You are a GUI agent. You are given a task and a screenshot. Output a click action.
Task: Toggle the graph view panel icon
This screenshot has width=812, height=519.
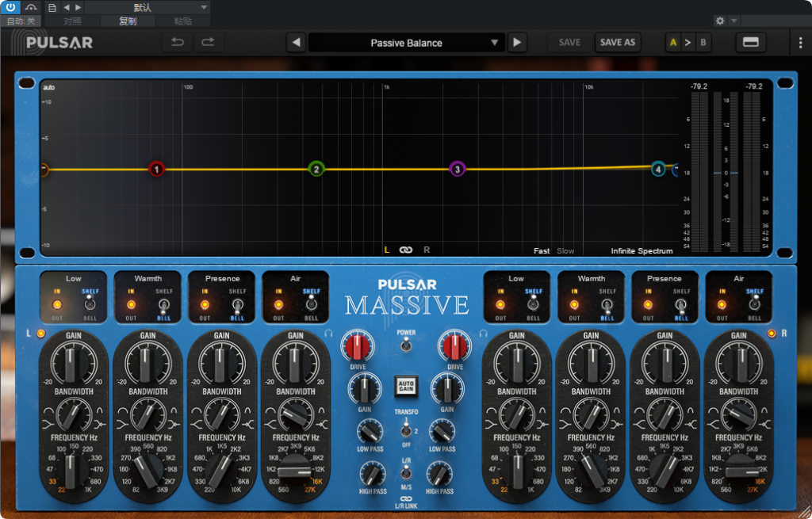(750, 43)
